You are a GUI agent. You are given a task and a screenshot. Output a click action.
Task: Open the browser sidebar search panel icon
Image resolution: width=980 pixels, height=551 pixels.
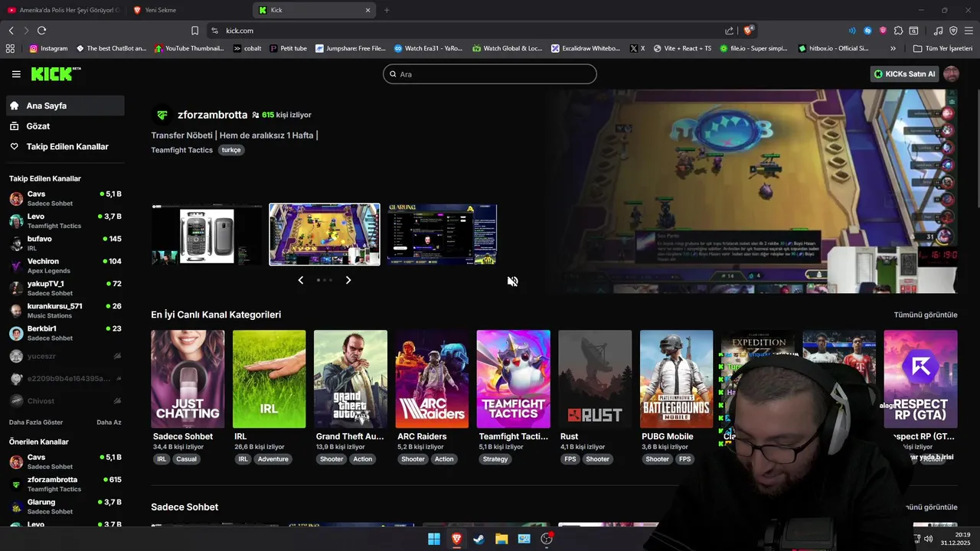913,31
